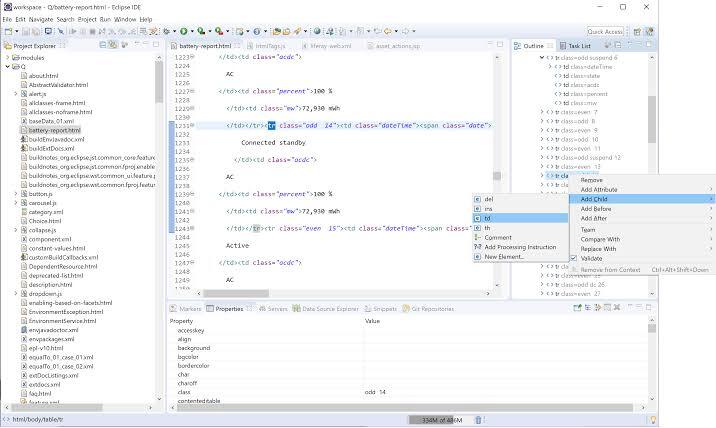Open the Markers view tab
716x428 pixels.
[185, 309]
